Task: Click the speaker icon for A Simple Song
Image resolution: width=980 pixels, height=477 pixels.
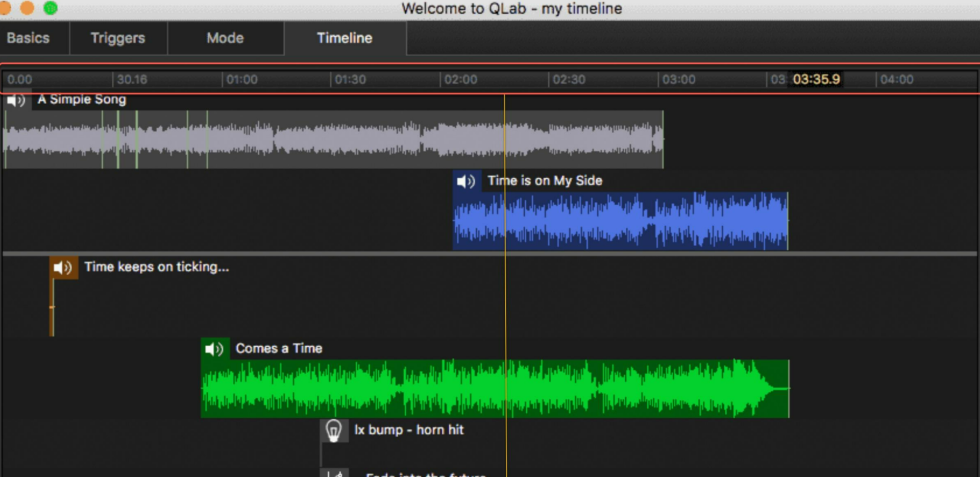Action: [x=17, y=100]
